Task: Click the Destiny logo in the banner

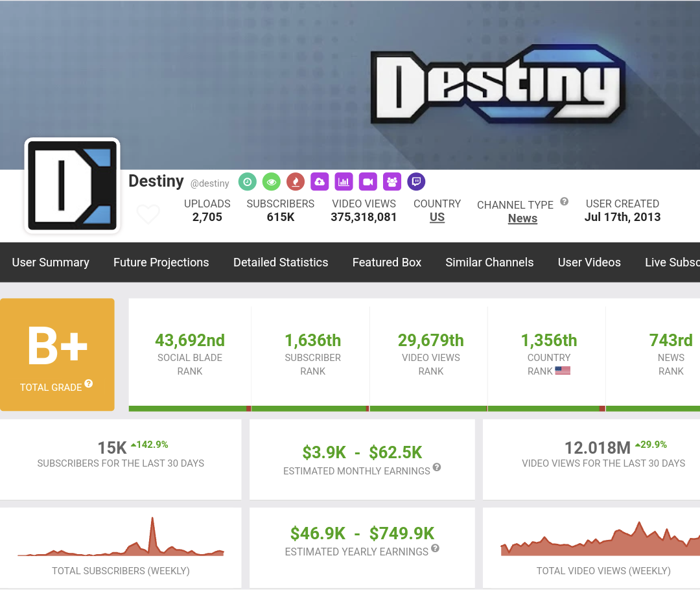Action: tap(498, 84)
